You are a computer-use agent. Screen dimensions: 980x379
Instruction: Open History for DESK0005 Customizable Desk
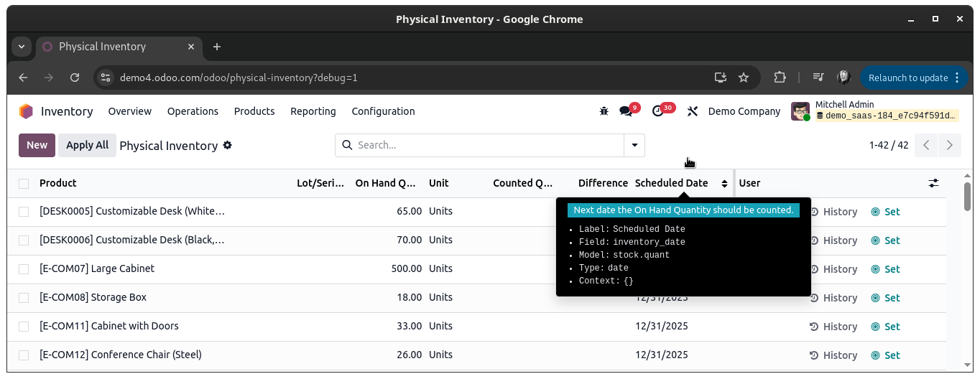(833, 212)
